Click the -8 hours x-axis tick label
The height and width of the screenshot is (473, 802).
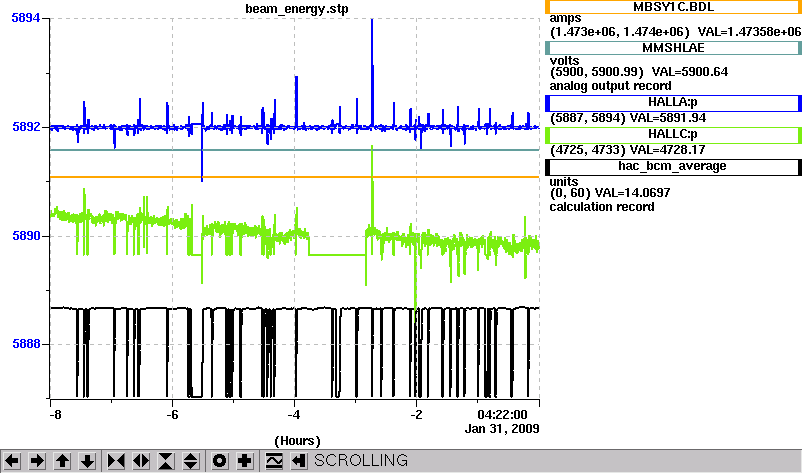pyautogui.click(x=55, y=415)
